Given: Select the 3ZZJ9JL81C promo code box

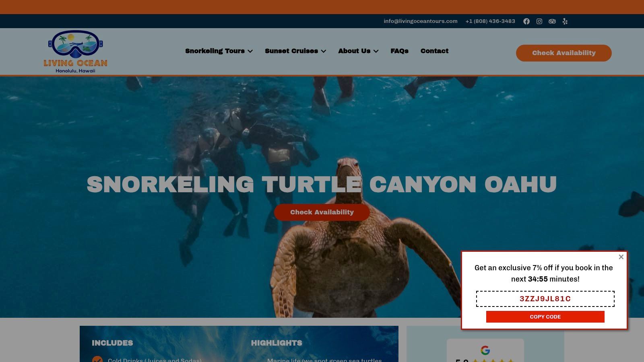Looking at the screenshot, I should point(545,299).
